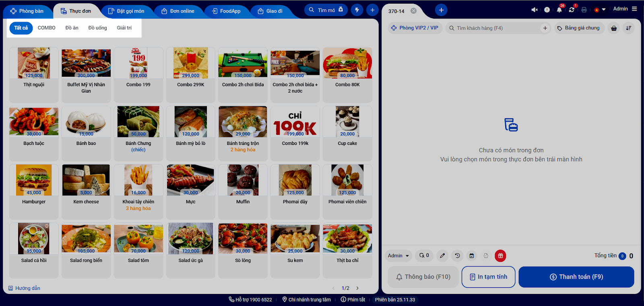Click the lightning quick-action icon

(x=357, y=10)
